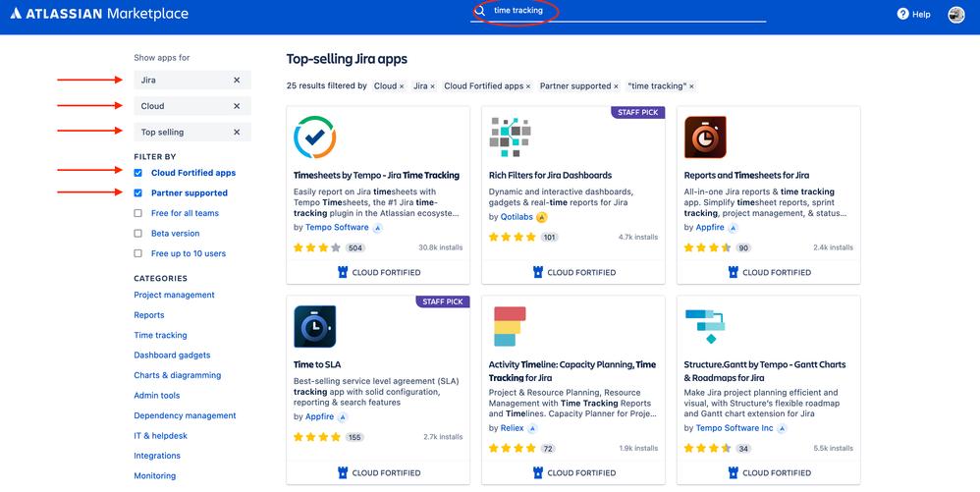Visit the Reliex vendor link
980x492 pixels.
pos(512,428)
